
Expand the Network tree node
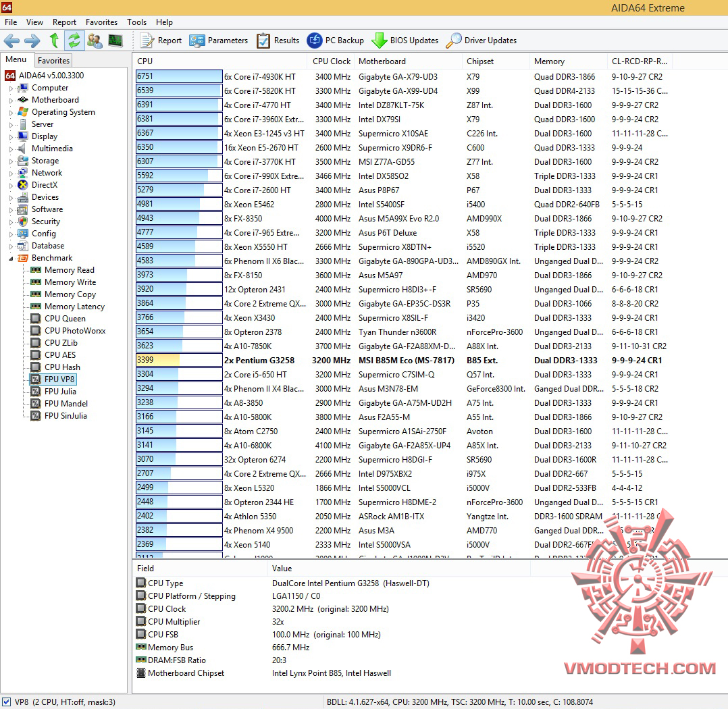click(x=11, y=173)
